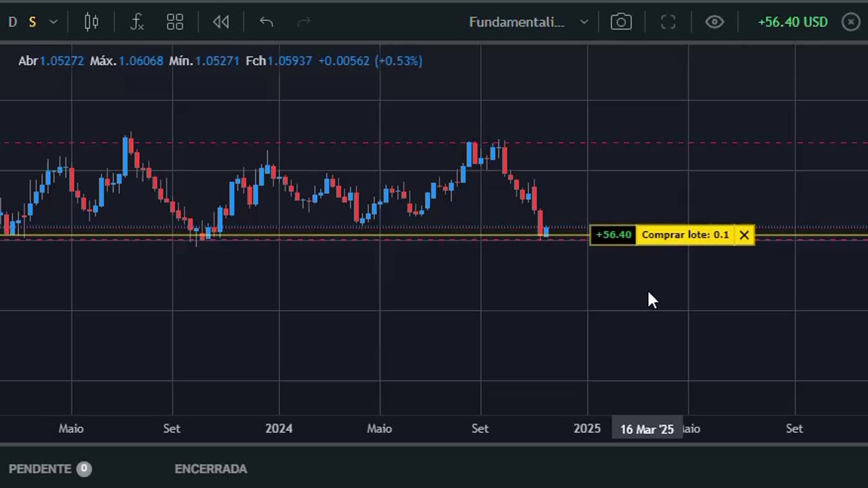
Task: Click the +0.00562 (+0.53%) change value
Action: (370, 61)
